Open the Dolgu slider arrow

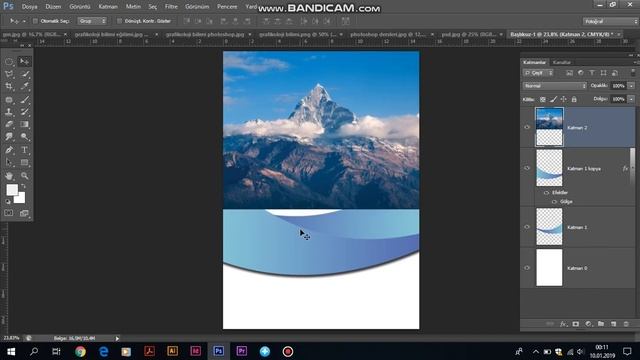[631, 99]
